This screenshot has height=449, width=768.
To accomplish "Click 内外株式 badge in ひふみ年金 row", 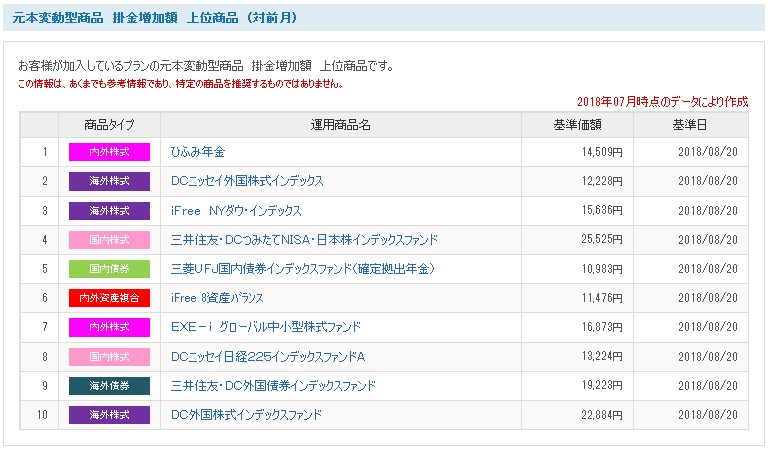I will [x=109, y=152].
